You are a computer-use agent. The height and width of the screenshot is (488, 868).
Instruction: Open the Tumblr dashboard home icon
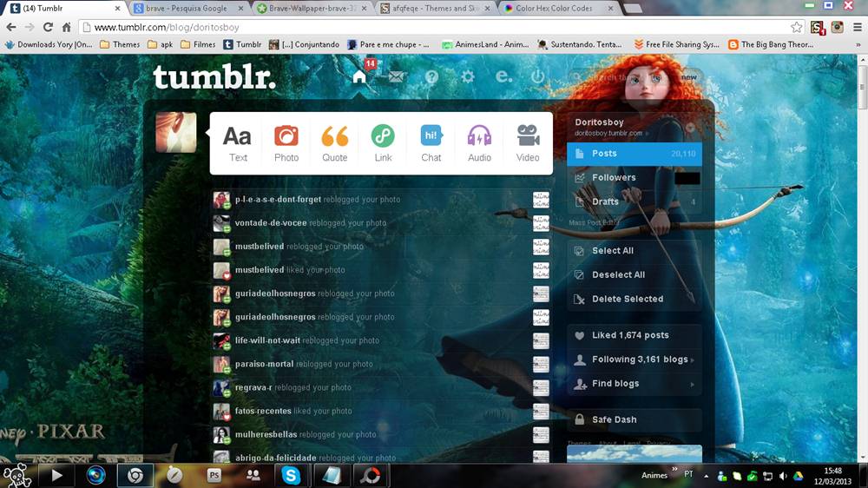tap(359, 76)
